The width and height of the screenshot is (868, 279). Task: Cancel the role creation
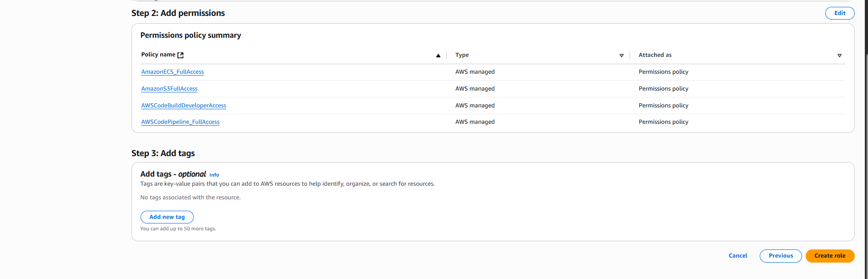pyautogui.click(x=737, y=256)
